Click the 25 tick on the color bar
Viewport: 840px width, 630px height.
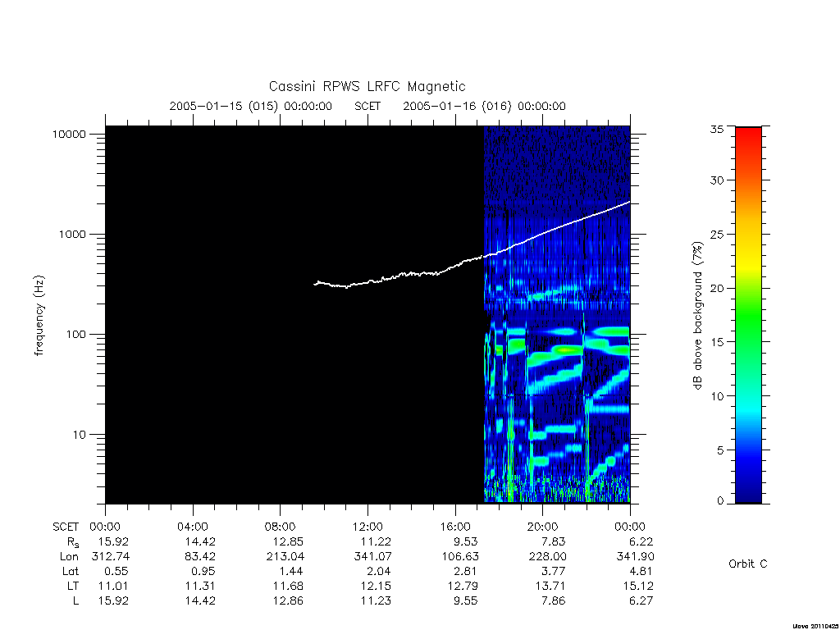coord(717,234)
